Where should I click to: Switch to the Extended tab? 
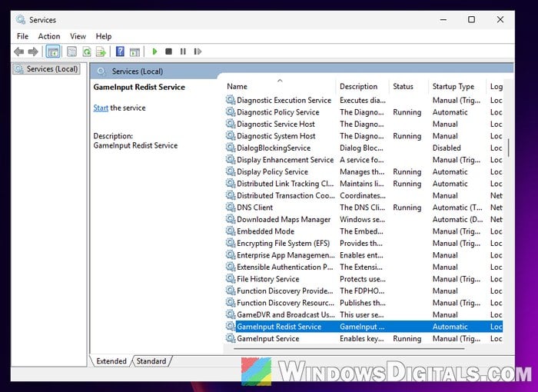111,361
